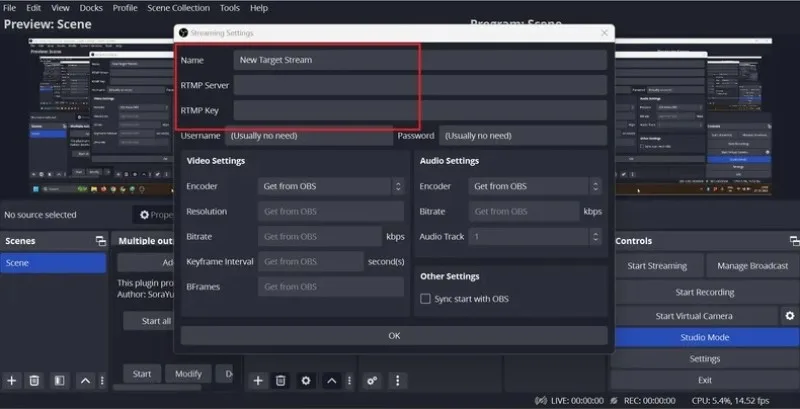Add a source with plus icon
Screen dimensions: 800x409
click(x=258, y=380)
